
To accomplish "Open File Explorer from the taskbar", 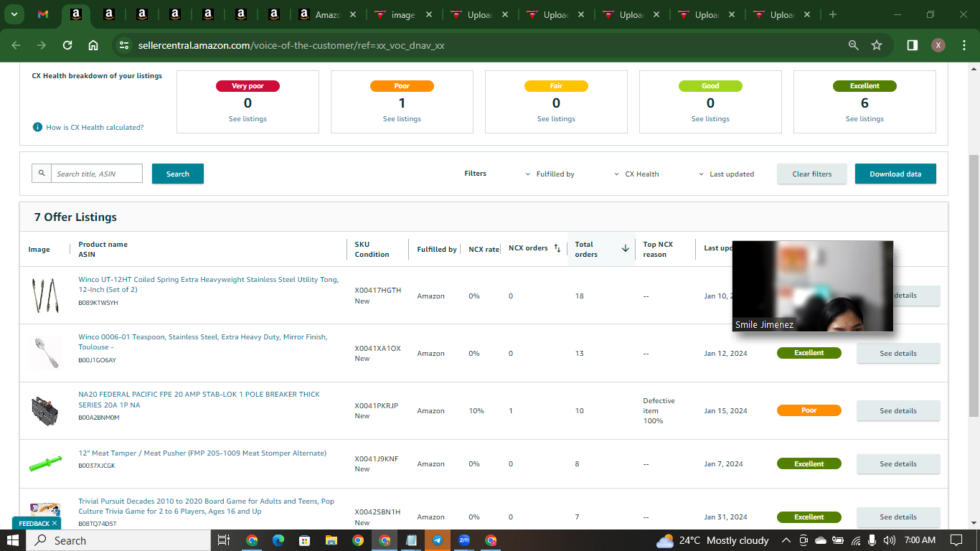I will [331, 540].
